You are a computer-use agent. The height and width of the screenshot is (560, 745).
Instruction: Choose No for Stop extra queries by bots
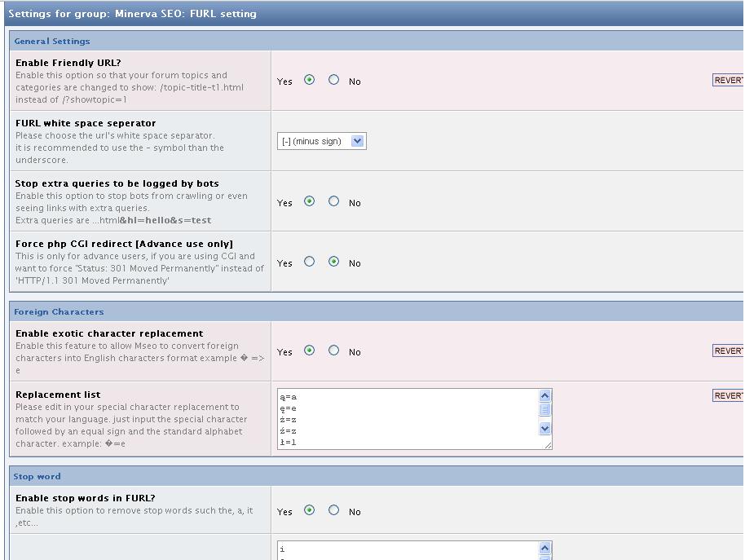click(x=333, y=201)
